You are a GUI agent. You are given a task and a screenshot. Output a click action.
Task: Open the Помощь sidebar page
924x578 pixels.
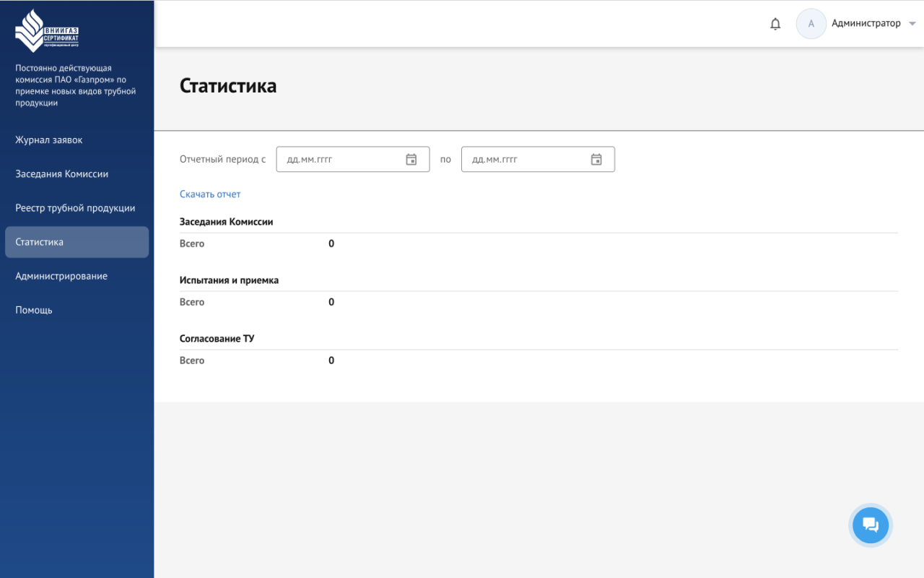(x=34, y=310)
